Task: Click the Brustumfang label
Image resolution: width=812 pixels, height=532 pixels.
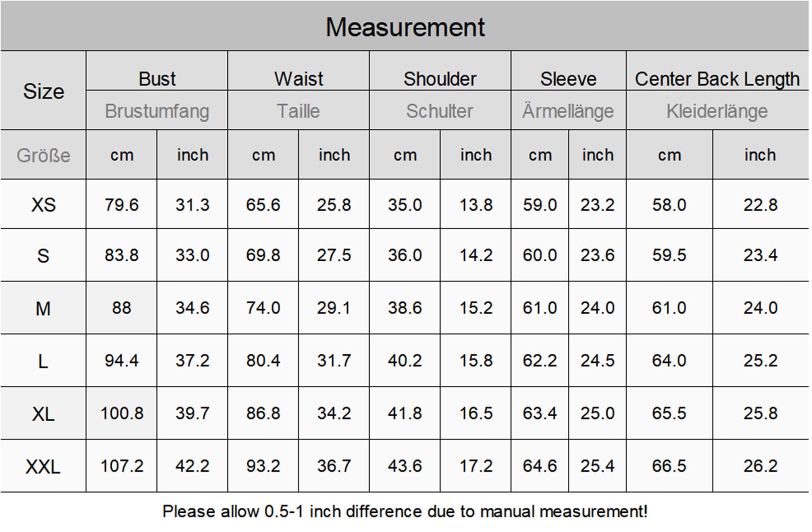Action: point(157,111)
